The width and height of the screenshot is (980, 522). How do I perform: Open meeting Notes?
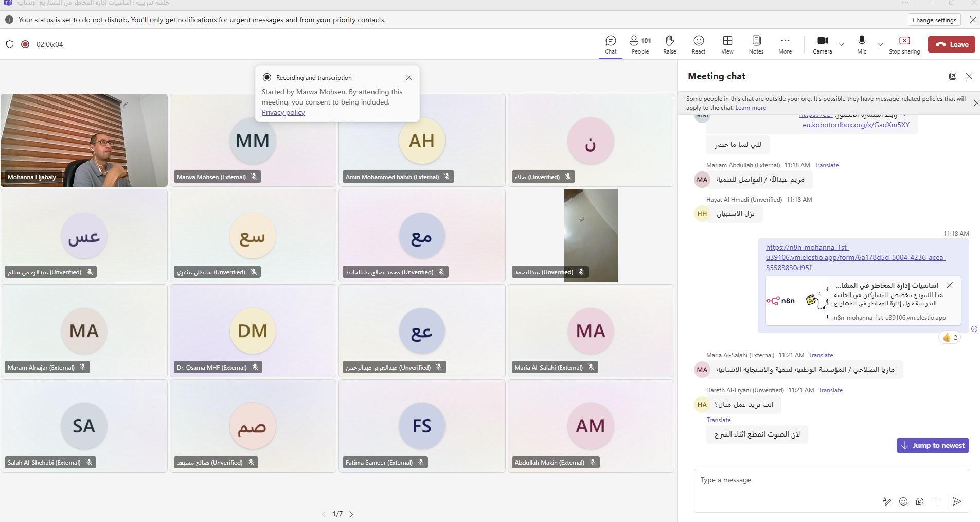coord(756,44)
